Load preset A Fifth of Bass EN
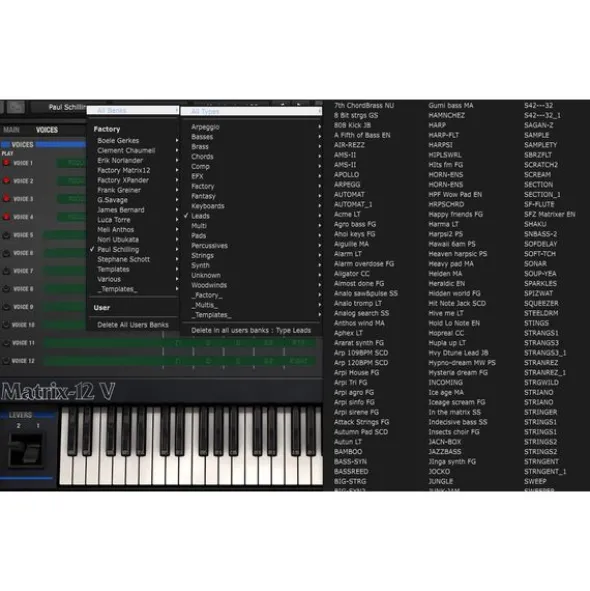 [x=362, y=135]
